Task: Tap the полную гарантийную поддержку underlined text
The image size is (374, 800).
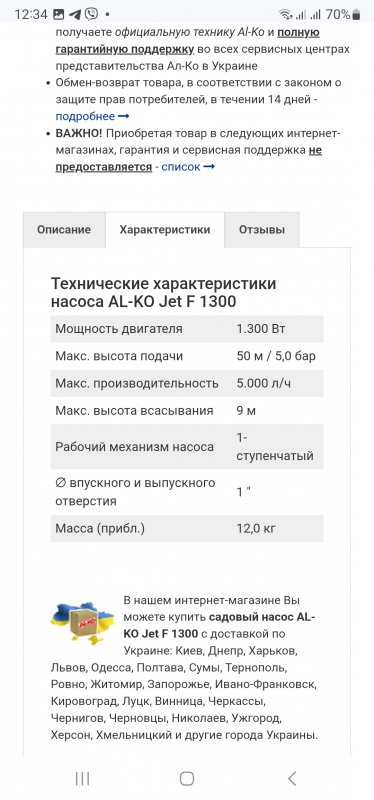Action: [x=188, y=41]
